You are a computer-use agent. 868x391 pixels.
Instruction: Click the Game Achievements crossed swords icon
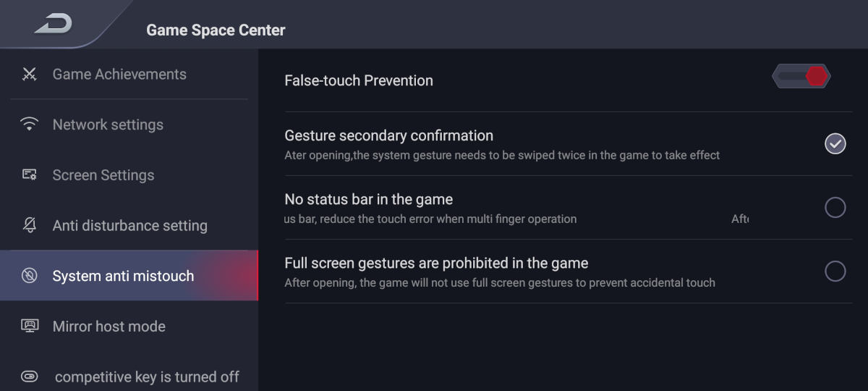tap(29, 74)
